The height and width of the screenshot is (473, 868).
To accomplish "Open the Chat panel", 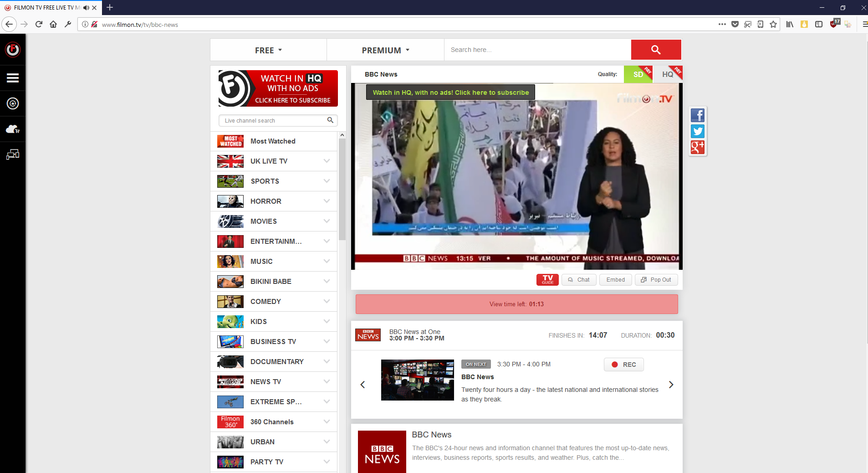I will 578,279.
